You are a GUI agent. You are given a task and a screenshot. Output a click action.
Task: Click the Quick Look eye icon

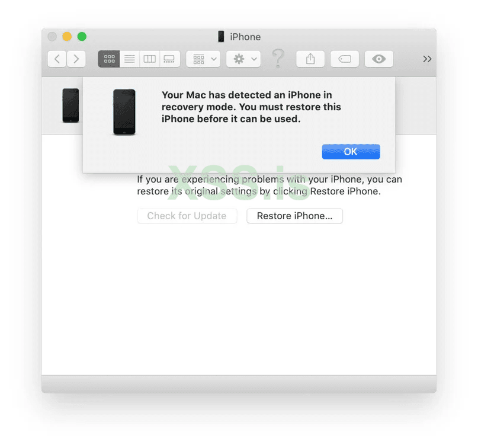point(378,59)
